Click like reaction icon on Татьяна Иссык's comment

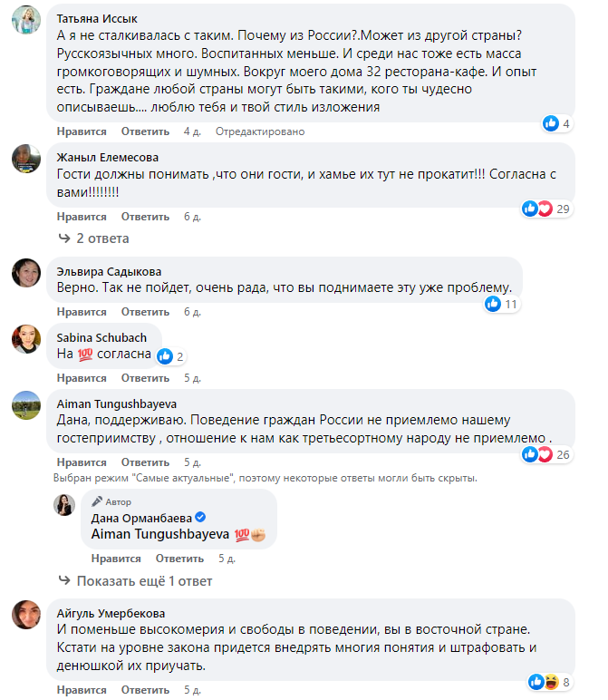pyautogui.click(x=550, y=123)
